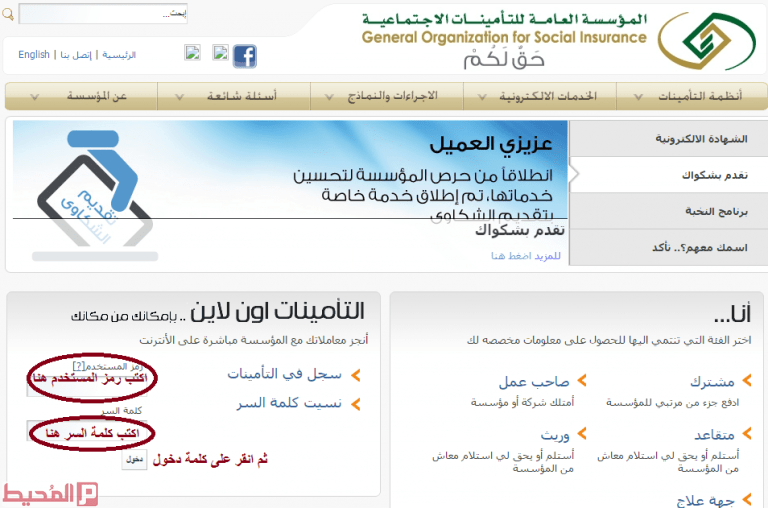Click orange arrow beside وريث
768x508 pixels.
[582, 434]
